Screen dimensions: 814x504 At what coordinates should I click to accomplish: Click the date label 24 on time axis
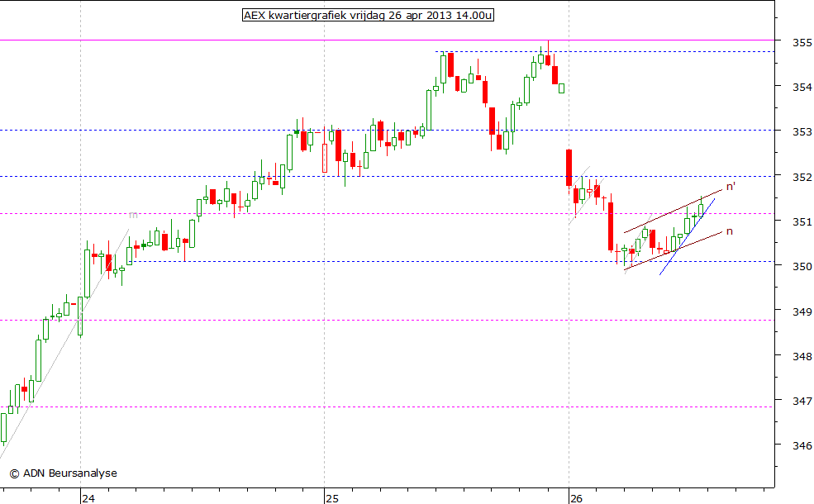(88, 498)
